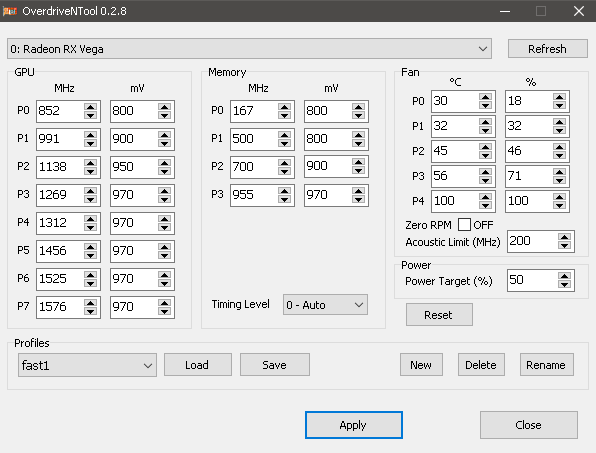
Task: Decrease Fan P4 temperature with down arrow
Action: [x=485, y=206]
